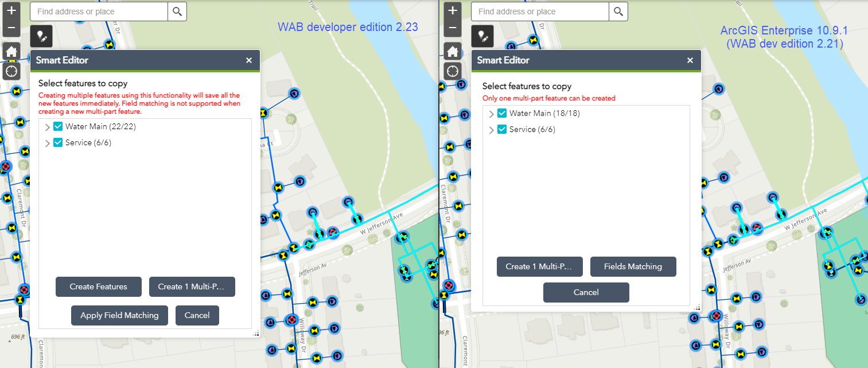Click the my location crosshair icon on the right map
Viewport: 868px width, 368px height.
click(452, 71)
